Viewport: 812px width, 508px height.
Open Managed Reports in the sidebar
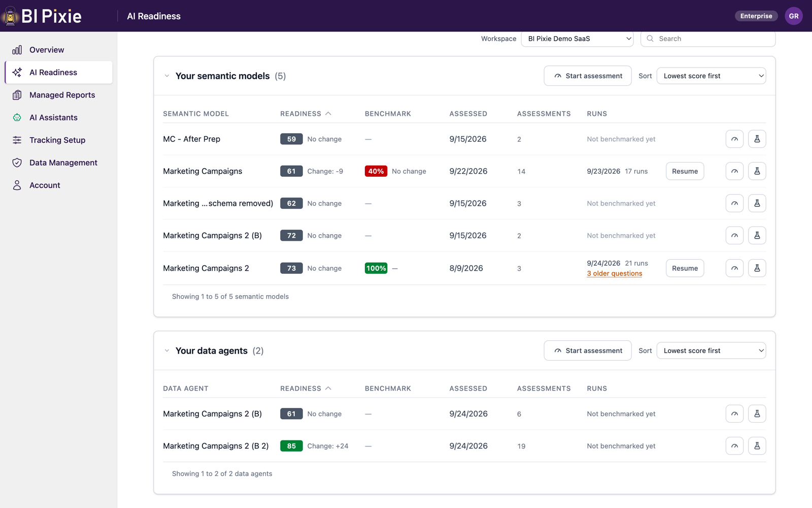(59, 95)
